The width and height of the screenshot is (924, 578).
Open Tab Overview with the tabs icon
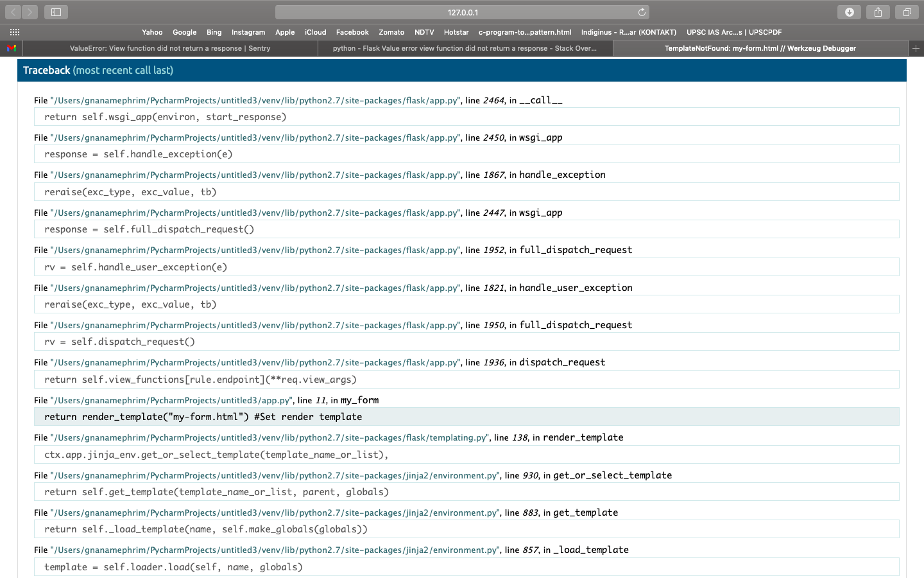pyautogui.click(x=907, y=12)
